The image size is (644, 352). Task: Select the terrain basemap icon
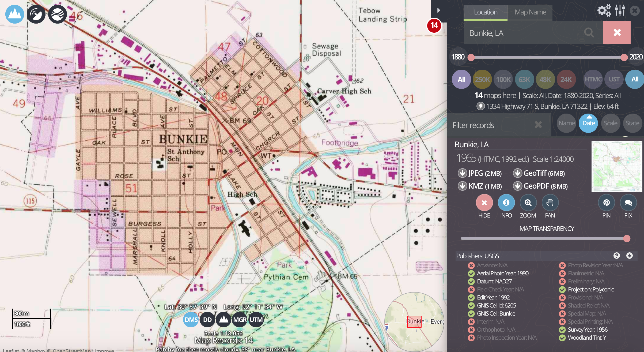point(15,14)
